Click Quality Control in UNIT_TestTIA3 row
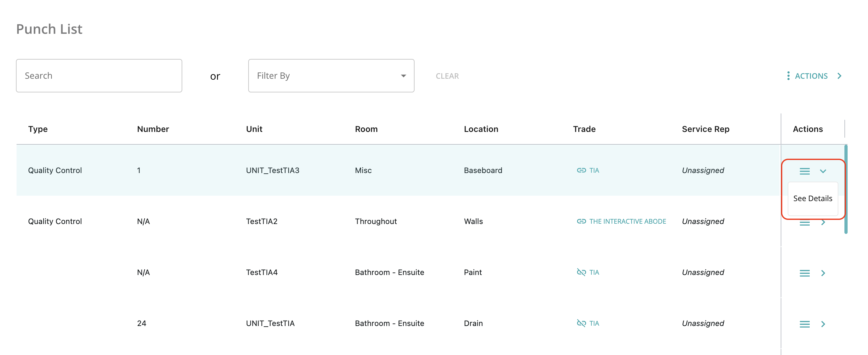Image resolution: width=868 pixels, height=355 pixels. (54, 170)
